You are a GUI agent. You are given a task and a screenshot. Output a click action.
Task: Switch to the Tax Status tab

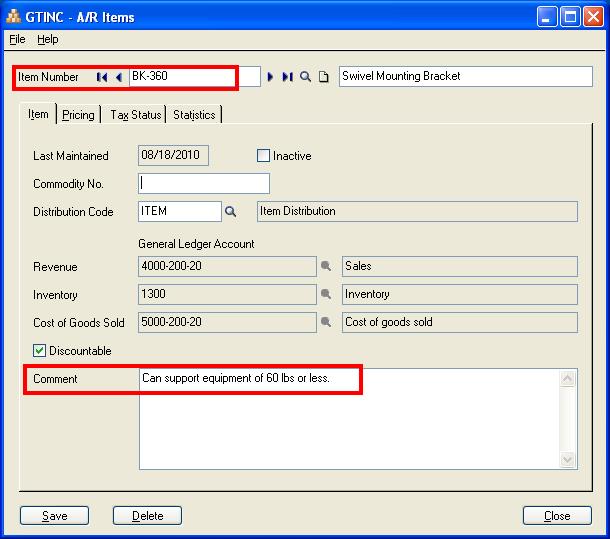(135, 115)
